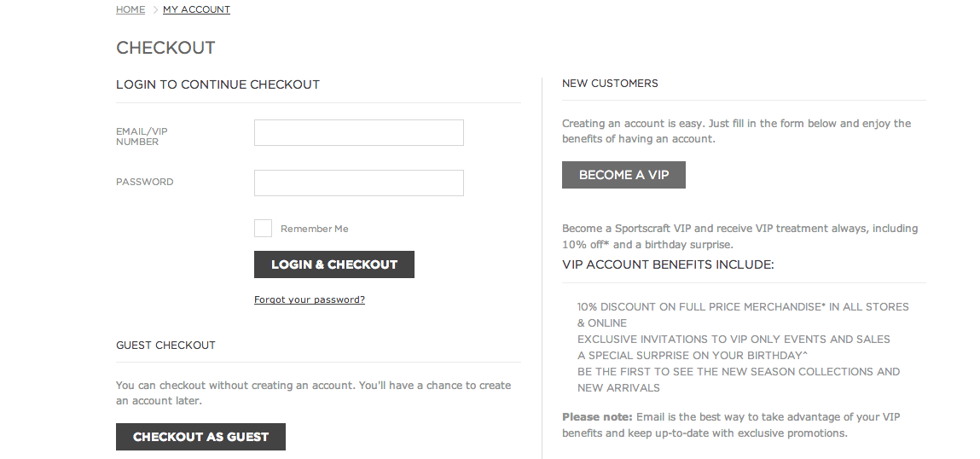Click the special birthday surprise benefit line
The image size is (980, 459).
click(x=691, y=355)
